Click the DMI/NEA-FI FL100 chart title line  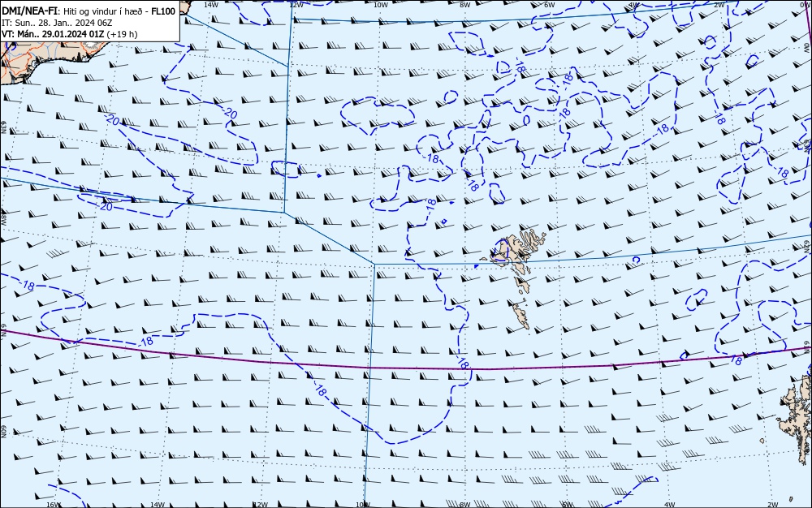tap(89, 11)
